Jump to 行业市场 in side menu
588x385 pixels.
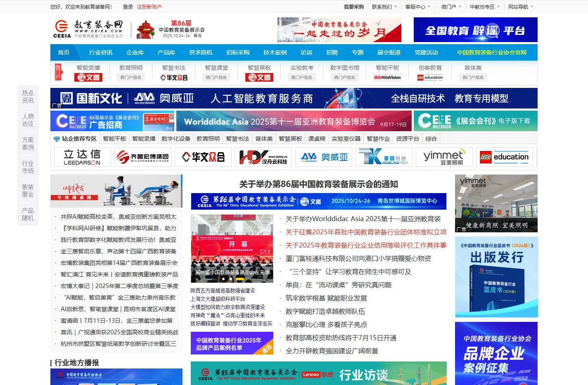point(28,167)
